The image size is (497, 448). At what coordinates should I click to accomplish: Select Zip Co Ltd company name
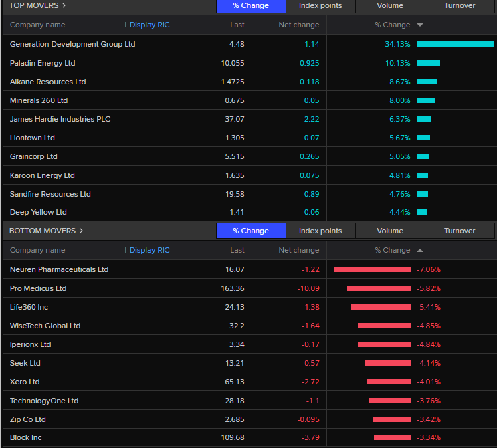pos(28,419)
